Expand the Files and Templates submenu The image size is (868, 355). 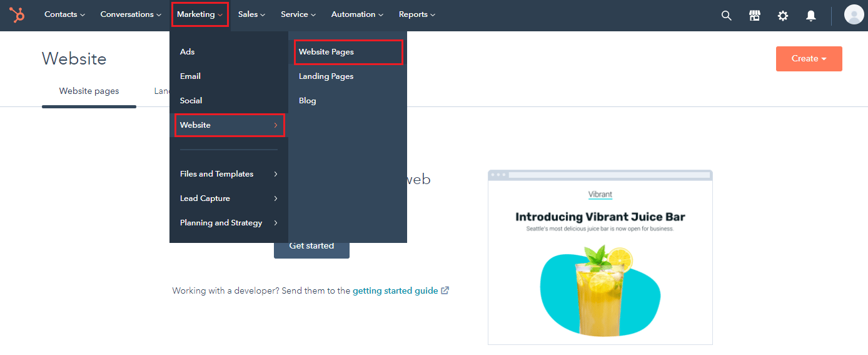229,174
